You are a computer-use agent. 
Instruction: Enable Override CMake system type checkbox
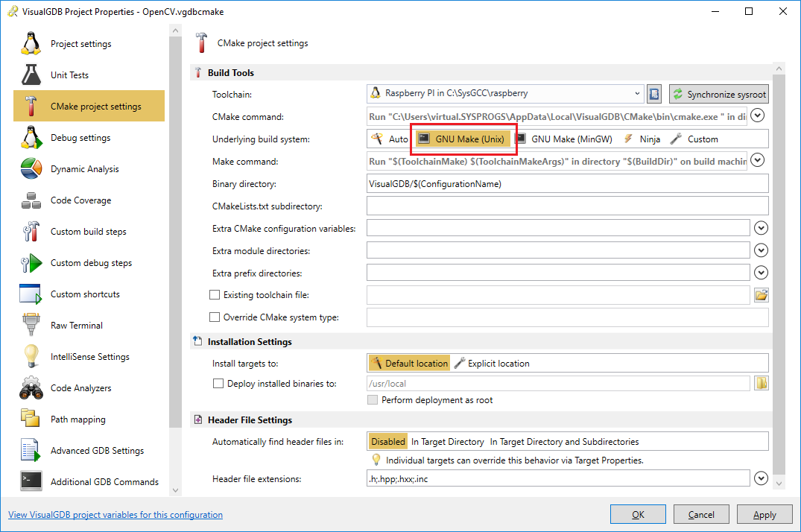(x=215, y=317)
